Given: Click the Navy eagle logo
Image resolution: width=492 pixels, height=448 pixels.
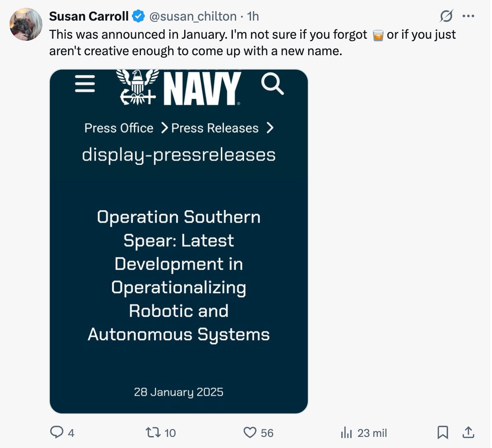Looking at the screenshot, I should (x=138, y=87).
